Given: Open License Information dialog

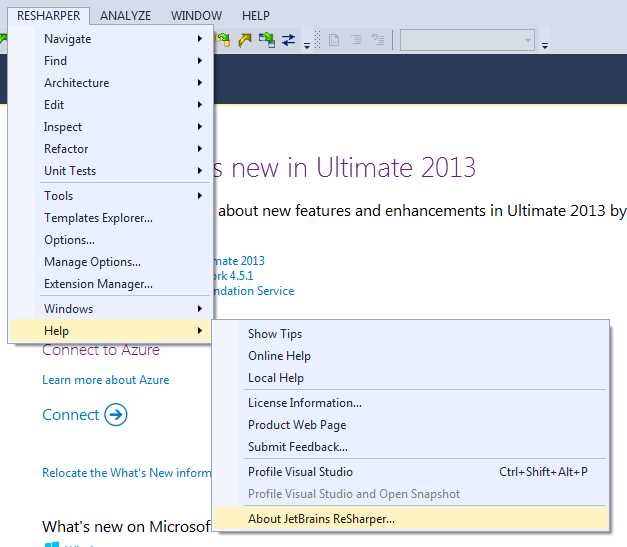Looking at the screenshot, I should (411, 403).
